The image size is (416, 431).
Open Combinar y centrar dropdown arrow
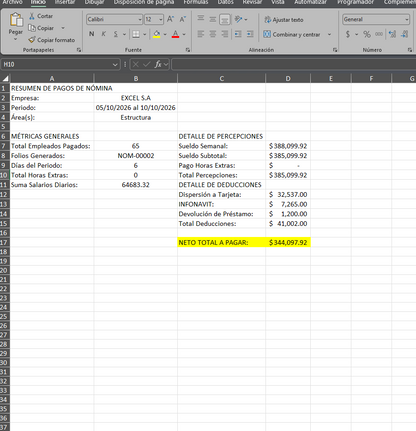pos(329,34)
